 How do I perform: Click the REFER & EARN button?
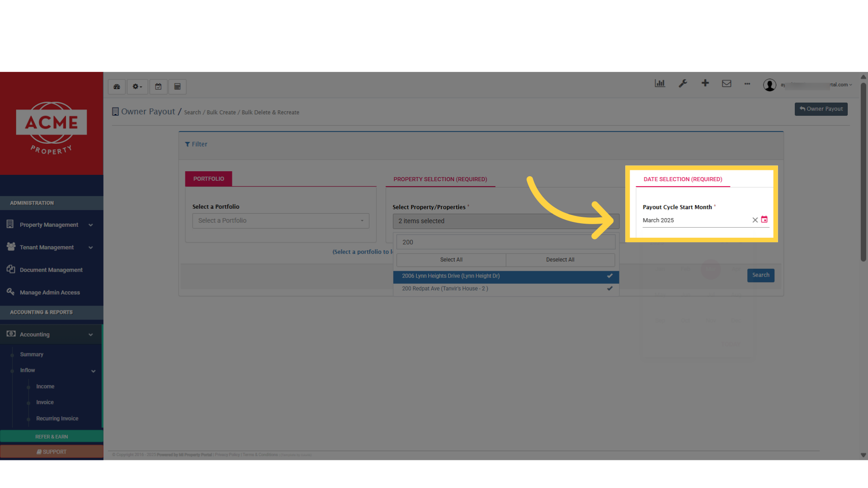tap(52, 436)
